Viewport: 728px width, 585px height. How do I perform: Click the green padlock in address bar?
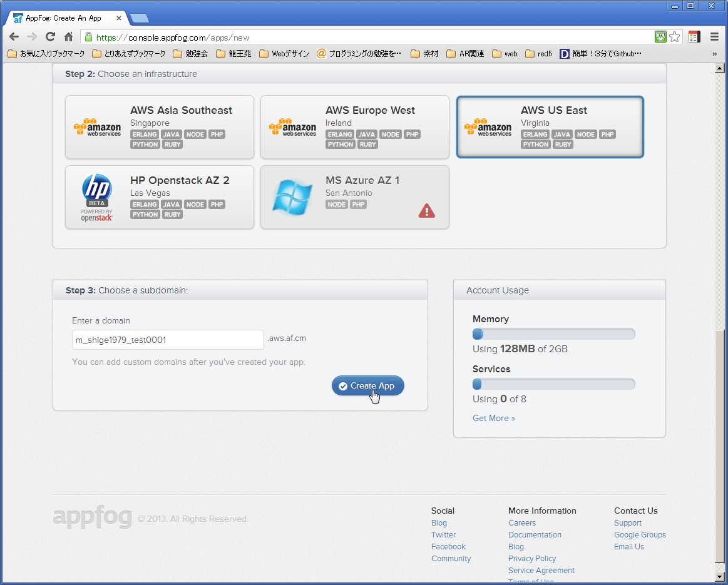tap(89, 37)
